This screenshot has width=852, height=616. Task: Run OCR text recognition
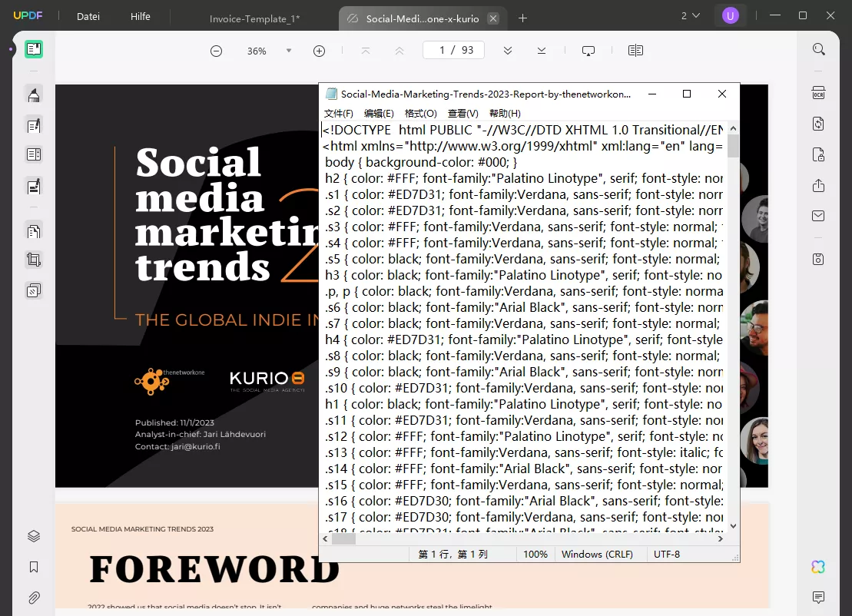tap(818, 92)
